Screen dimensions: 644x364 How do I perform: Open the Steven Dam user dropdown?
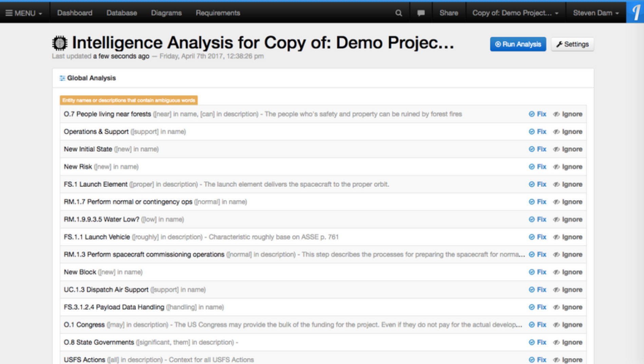tap(596, 13)
